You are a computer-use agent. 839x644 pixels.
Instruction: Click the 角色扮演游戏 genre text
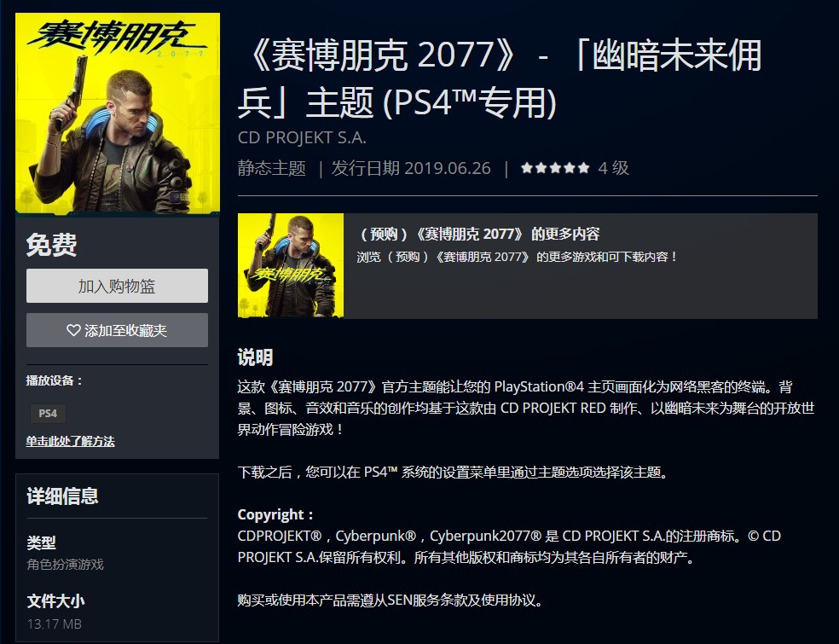click(66, 564)
